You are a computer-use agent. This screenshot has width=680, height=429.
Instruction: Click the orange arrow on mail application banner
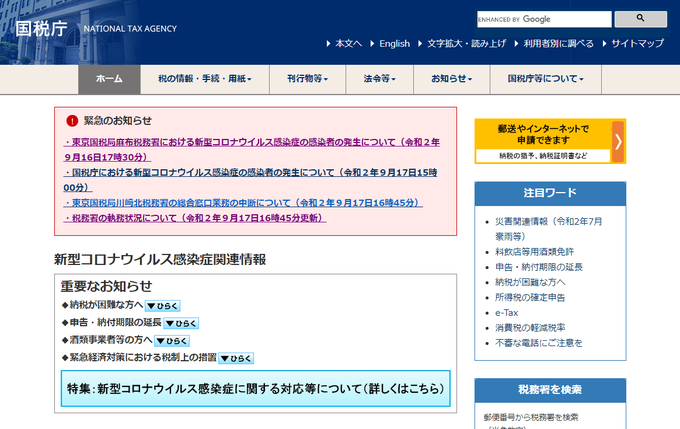coord(618,141)
